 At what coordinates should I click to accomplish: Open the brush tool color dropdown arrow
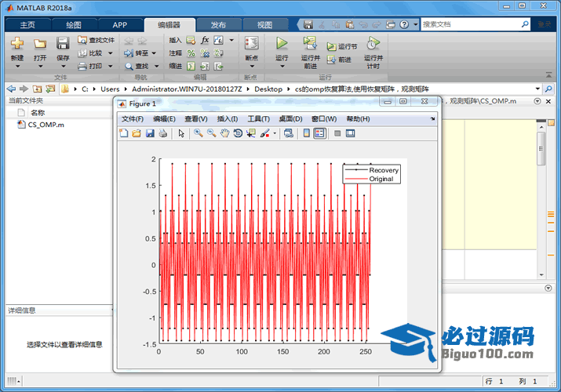pos(275,134)
